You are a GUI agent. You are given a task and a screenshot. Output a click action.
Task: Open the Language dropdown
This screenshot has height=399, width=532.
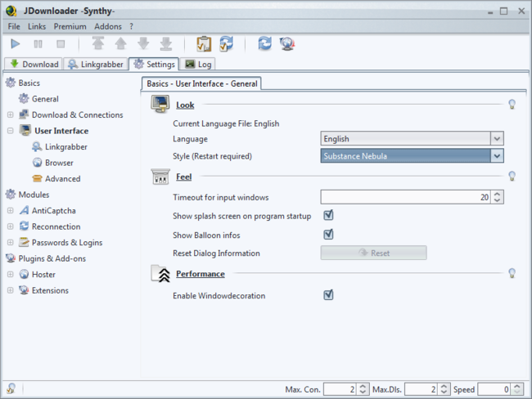[412, 139]
